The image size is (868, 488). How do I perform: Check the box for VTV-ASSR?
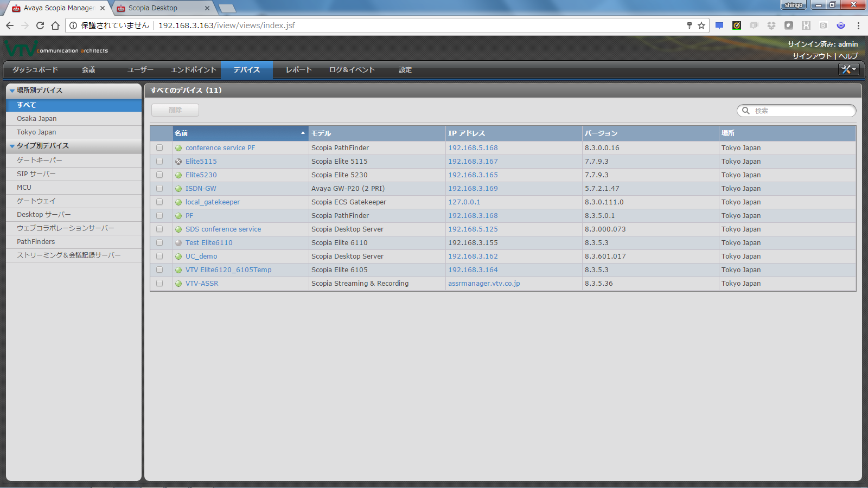click(x=159, y=283)
